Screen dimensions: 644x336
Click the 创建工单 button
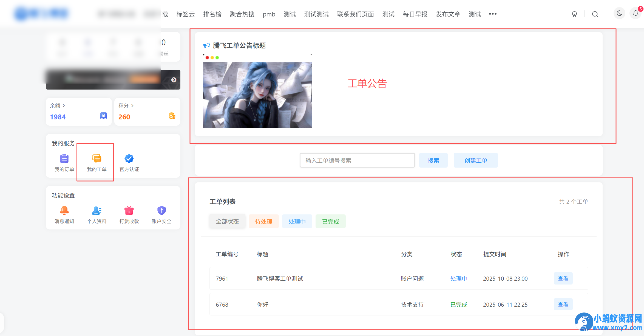(476, 160)
